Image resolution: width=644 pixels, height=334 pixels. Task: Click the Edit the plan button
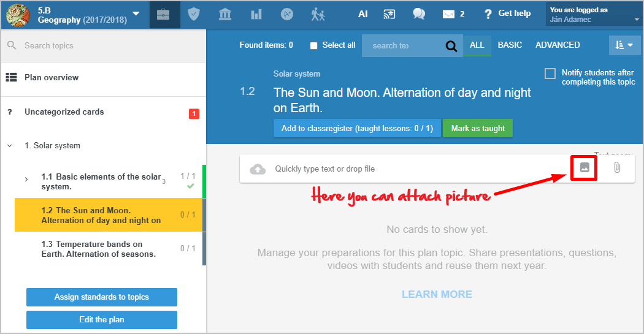(x=101, y=320)
